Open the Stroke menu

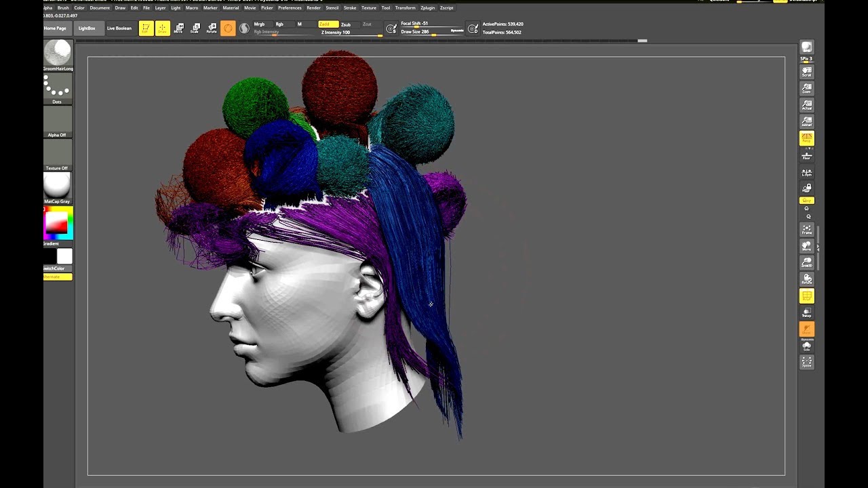click(350, 8)
